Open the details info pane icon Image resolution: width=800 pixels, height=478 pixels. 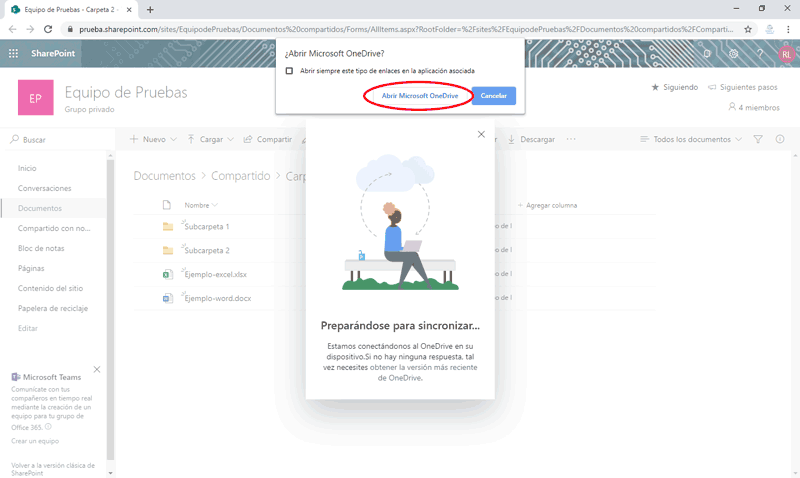(780, 139)
